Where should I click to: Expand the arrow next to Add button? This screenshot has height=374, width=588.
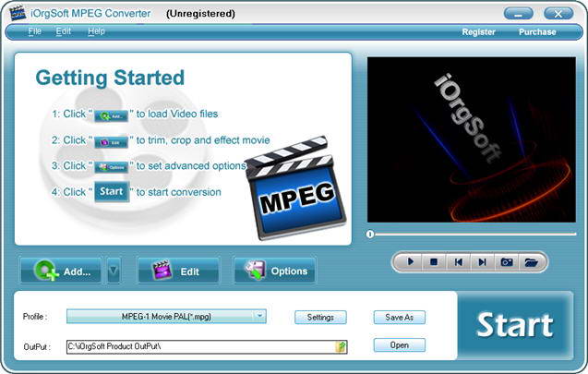[114, 271]
